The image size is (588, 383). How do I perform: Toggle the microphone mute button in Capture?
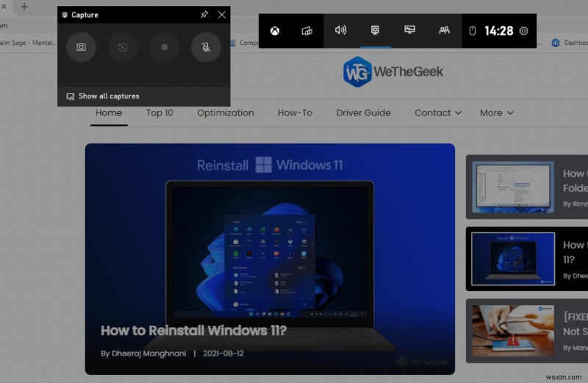[206, 47]
